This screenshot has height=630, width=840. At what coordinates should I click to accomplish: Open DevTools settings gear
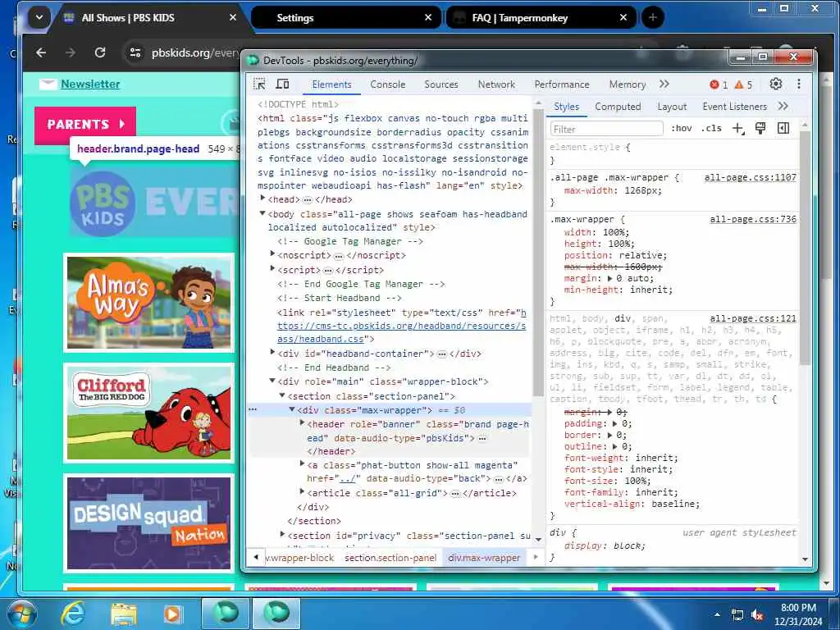click(x=776, y=84)
